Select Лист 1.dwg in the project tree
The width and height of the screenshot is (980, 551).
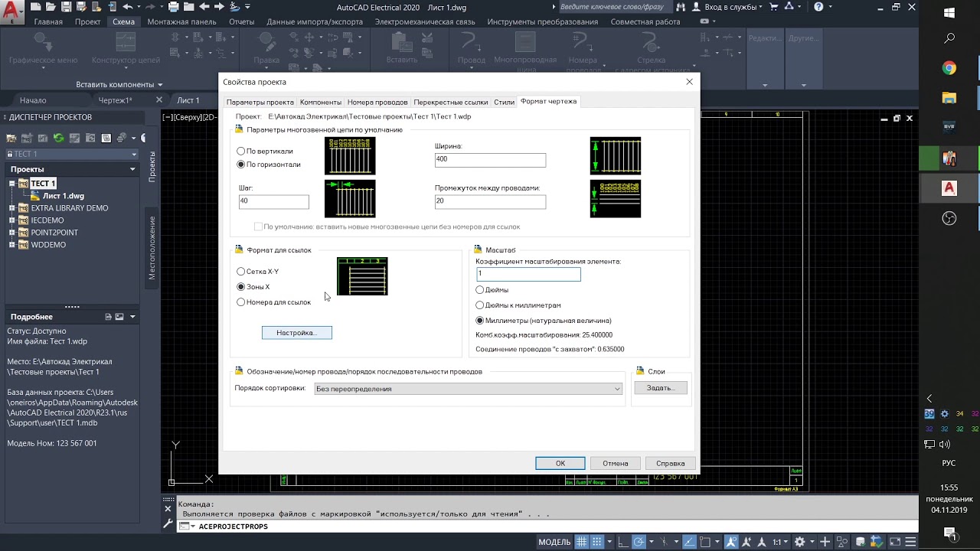pyautogui.click(x=63, y=196)
